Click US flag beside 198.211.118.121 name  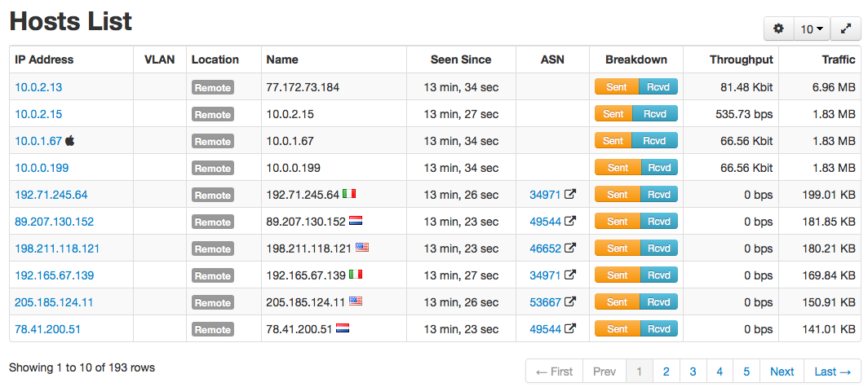(x=362, y=248)
